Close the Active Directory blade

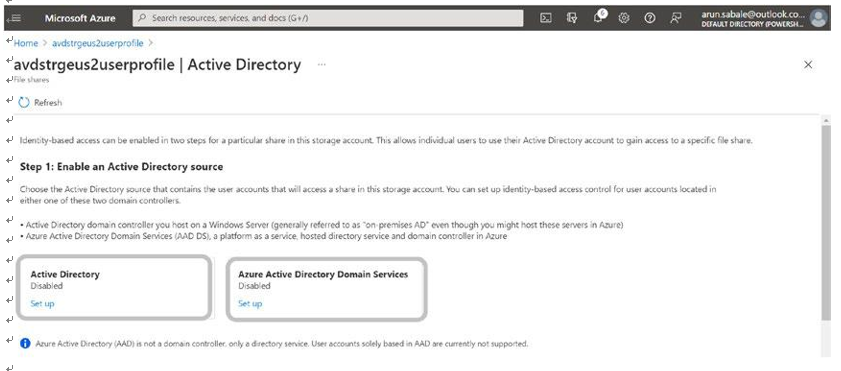point(808,65)
